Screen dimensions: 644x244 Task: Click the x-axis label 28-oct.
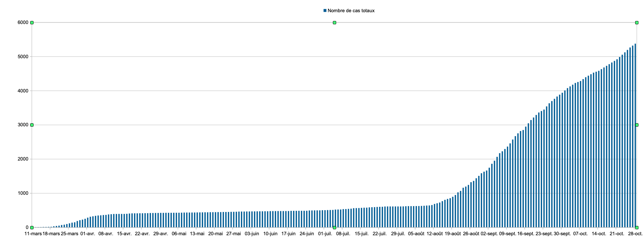[636, 234]
